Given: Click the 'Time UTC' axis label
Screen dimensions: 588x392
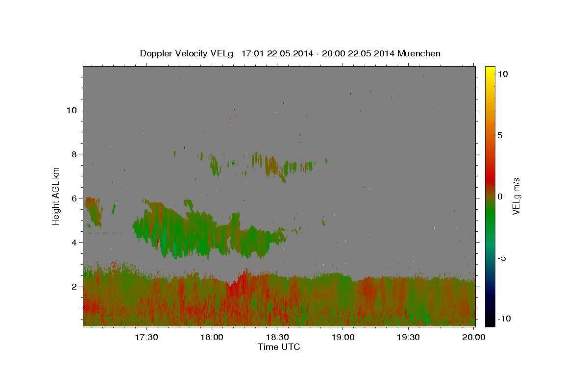Looking at the screenshot, I should pyautogui.click(x=279, y=347).
